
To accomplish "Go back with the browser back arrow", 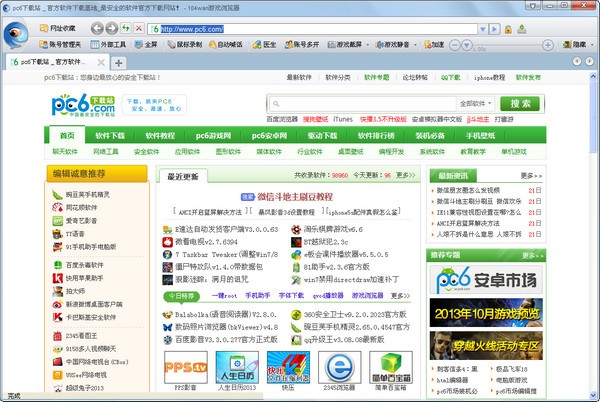I will [97, 28].
